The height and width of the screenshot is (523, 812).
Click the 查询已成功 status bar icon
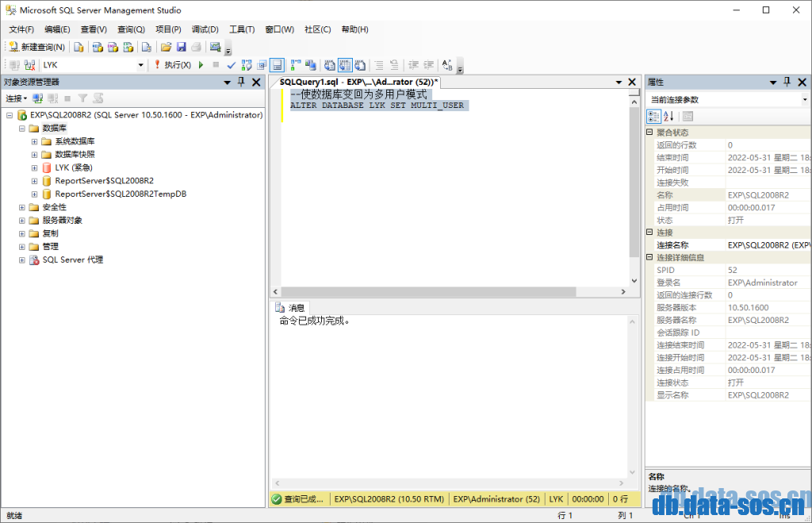tap(277, 499)
